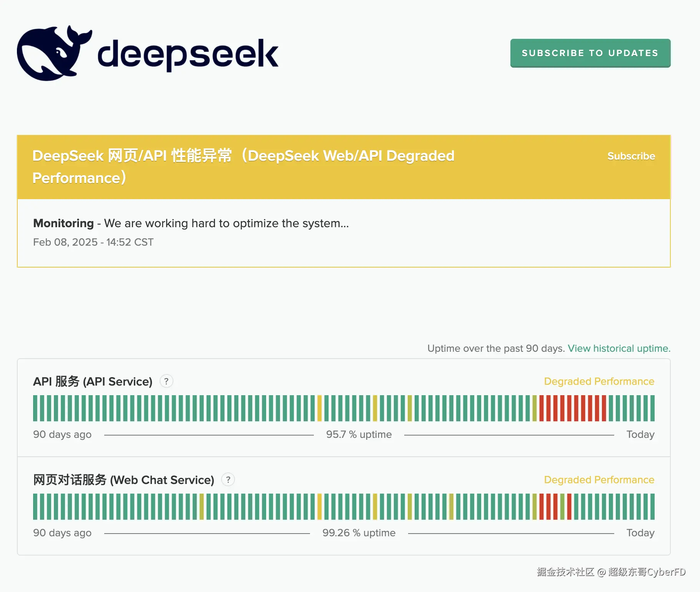Click the first red bar in API Service uptime
The height and width of the screenshot is (592, 700).
(542, 408)
